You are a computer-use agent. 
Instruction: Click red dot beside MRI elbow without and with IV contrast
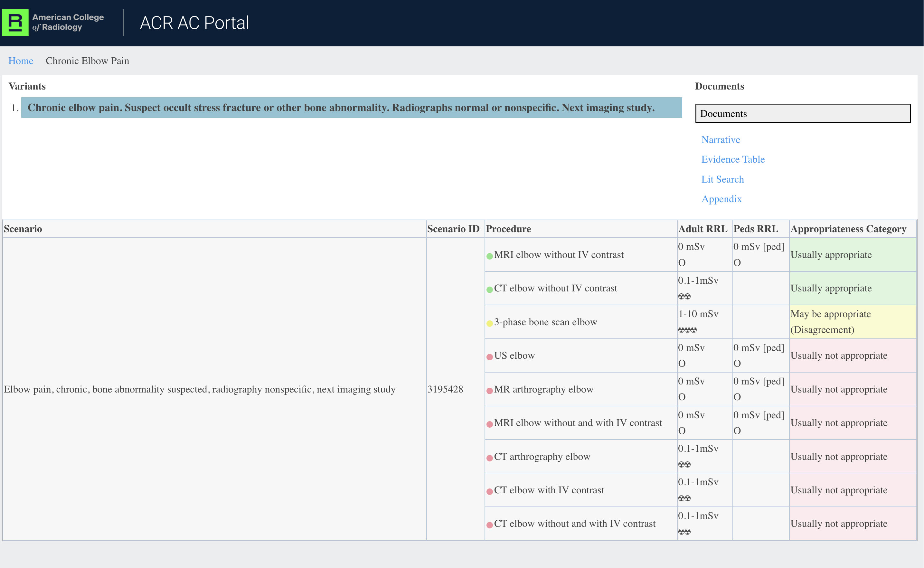pyautogui.click(x=489, y=424)
